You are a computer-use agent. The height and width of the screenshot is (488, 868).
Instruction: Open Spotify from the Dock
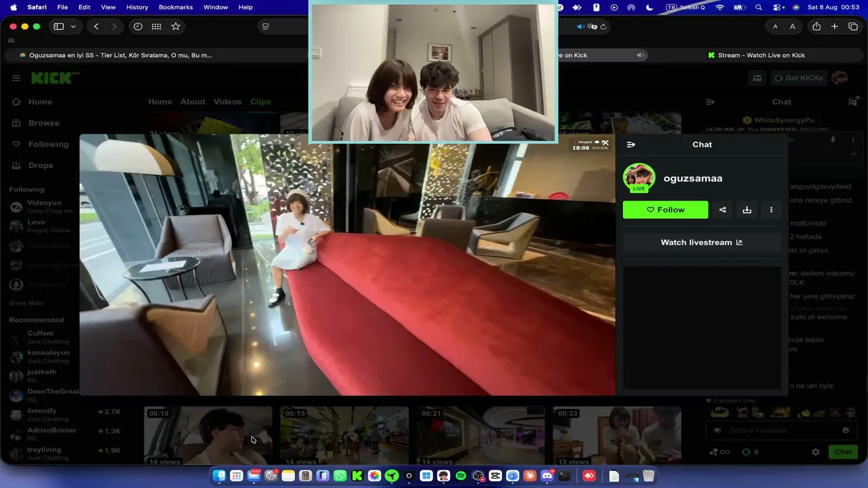tap(461, 476)
